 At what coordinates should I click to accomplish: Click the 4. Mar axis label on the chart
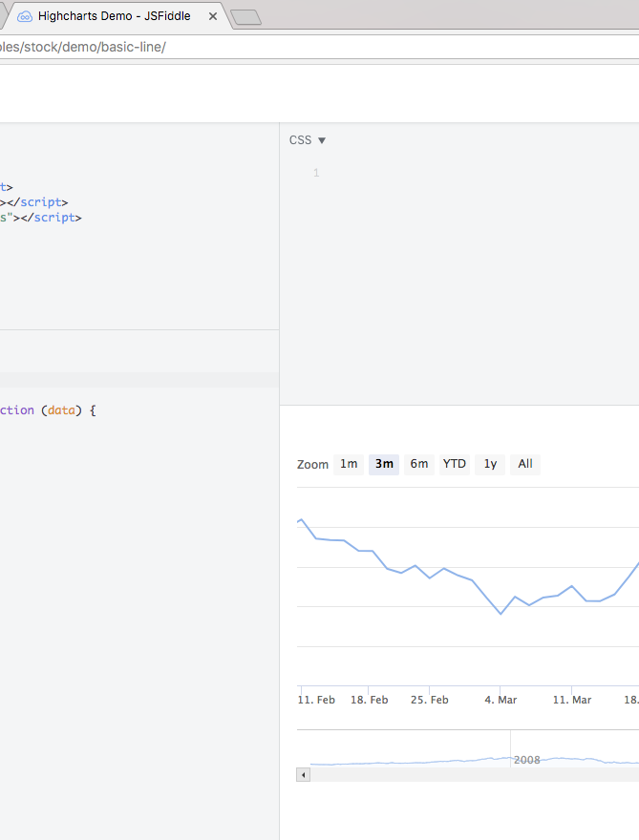[x=500, y=700]
